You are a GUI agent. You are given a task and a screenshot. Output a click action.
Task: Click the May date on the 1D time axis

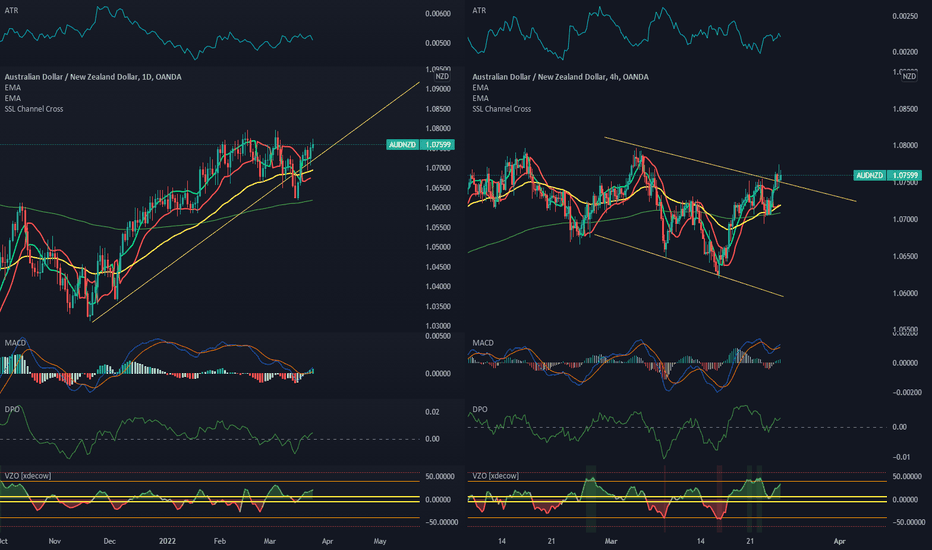click(x=380, y=541)
